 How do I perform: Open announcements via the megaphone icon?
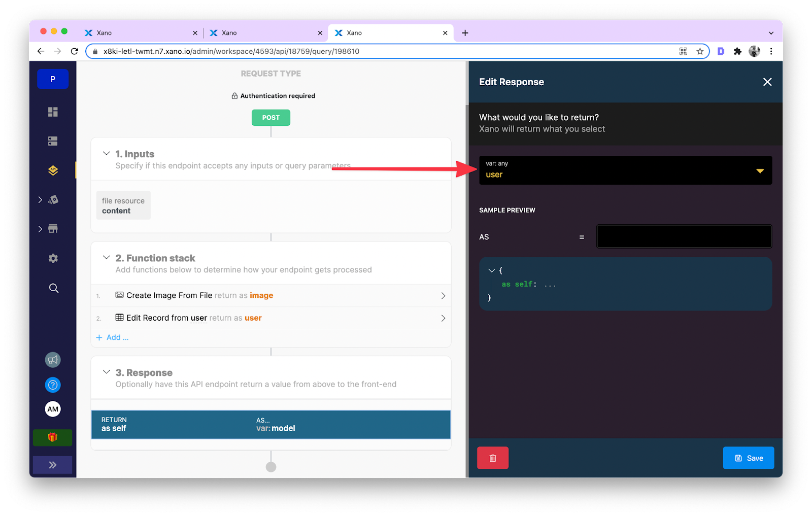[52, 360]
